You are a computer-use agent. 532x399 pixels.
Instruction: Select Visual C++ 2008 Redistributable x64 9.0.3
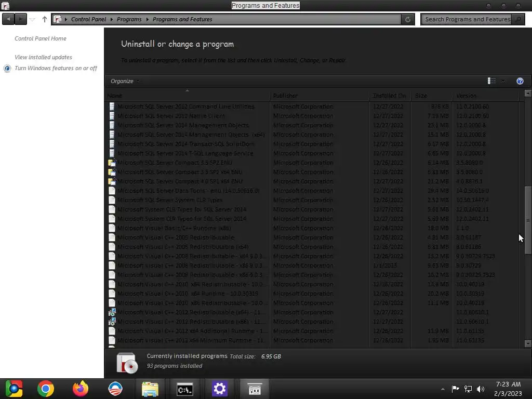(x=192, y=256)
